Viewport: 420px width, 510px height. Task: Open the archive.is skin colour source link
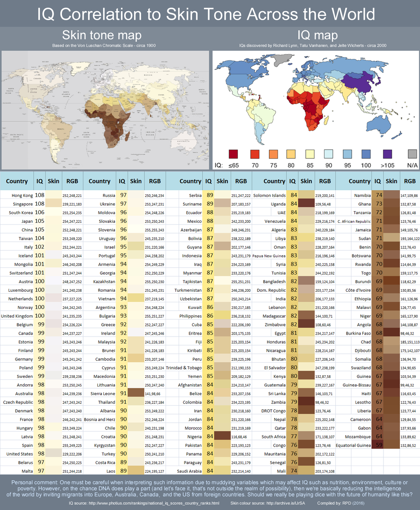(x=286, y=503)
